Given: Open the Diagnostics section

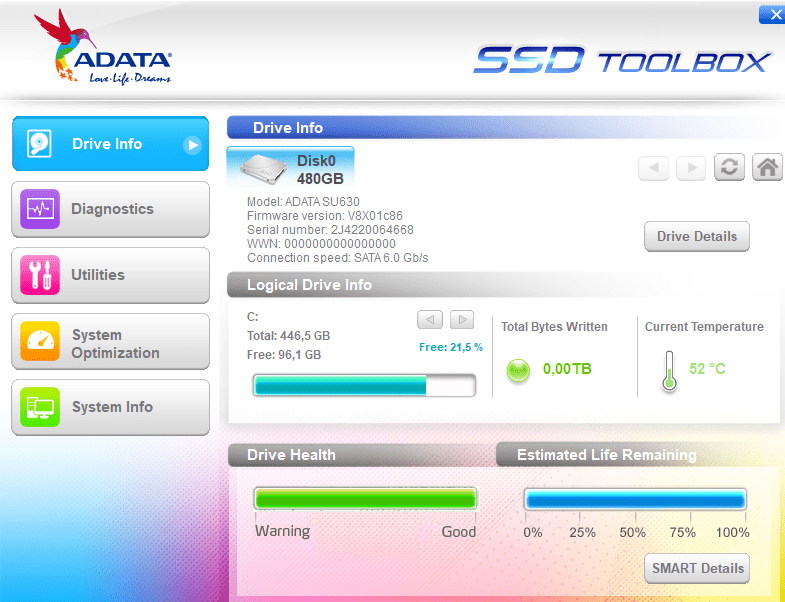Looking at the screenshot, I should 110,209.
